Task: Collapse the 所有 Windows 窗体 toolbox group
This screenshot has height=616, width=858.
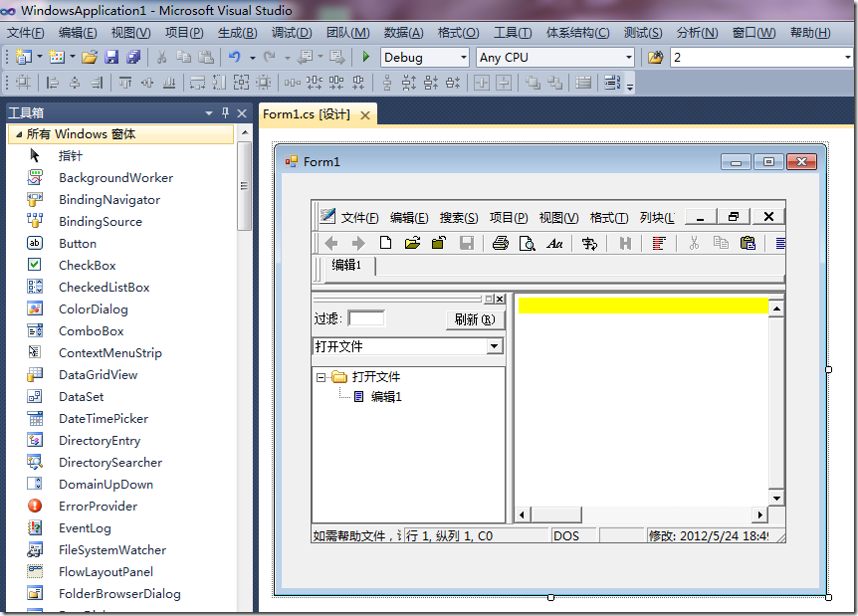Action: point(19,134)
